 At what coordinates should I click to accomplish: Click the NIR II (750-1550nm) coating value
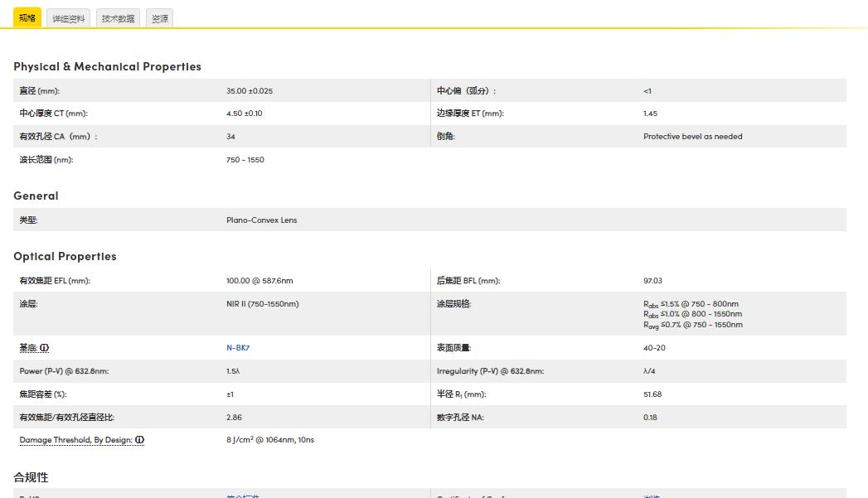(x=262, y=304)
